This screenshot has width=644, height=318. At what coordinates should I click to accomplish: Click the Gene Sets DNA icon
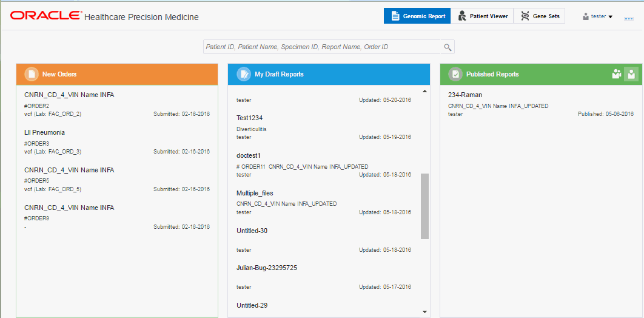point(525,16)
